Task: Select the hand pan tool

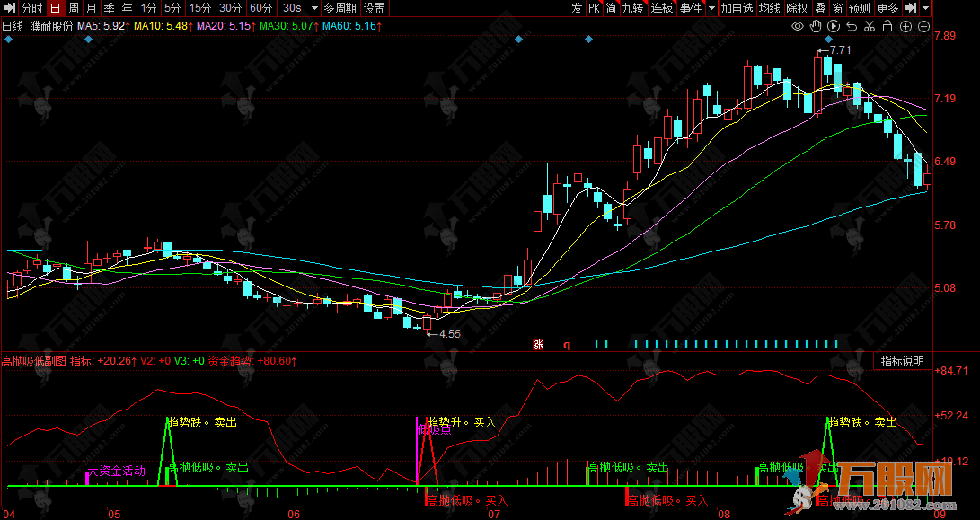Action: click(x=816, y=26)
